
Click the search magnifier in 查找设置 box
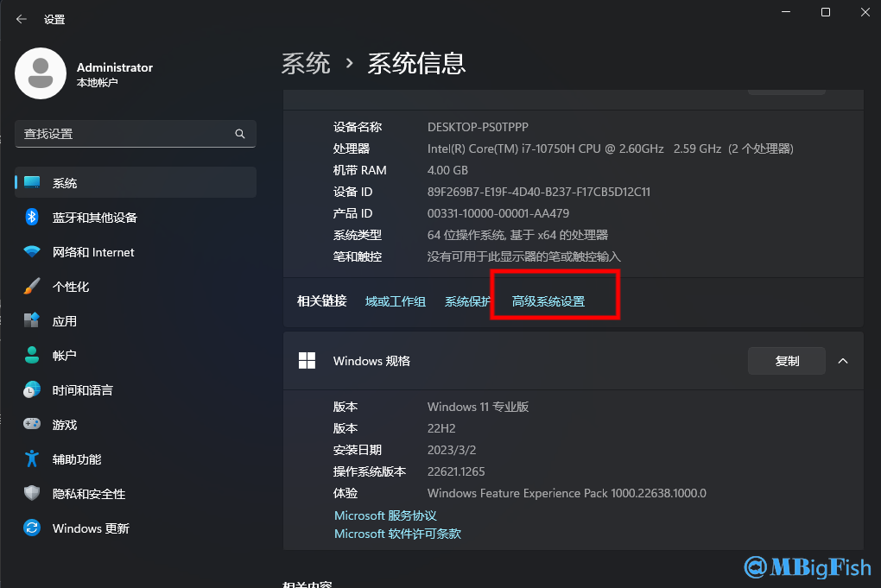[239, 134]
